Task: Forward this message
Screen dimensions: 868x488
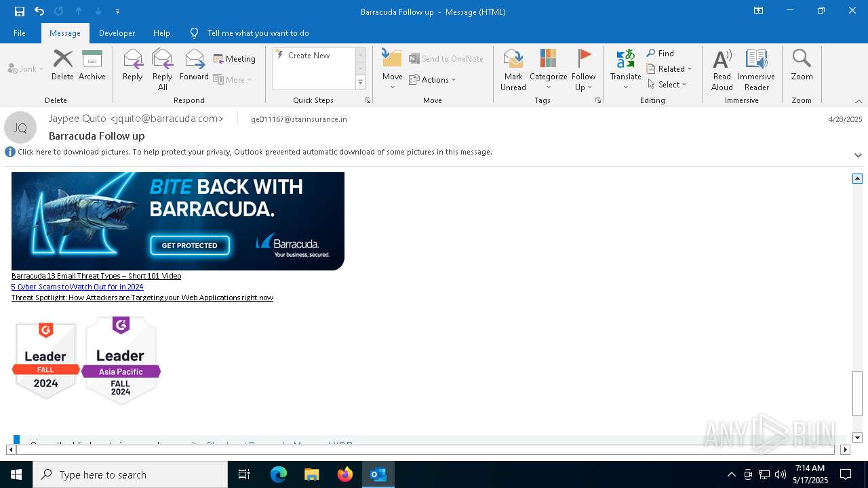Action: click(194, 65)
